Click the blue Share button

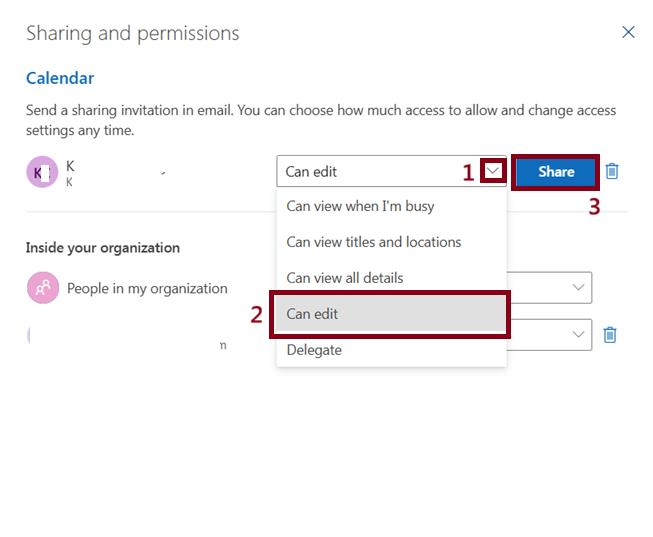coord(556,172)
